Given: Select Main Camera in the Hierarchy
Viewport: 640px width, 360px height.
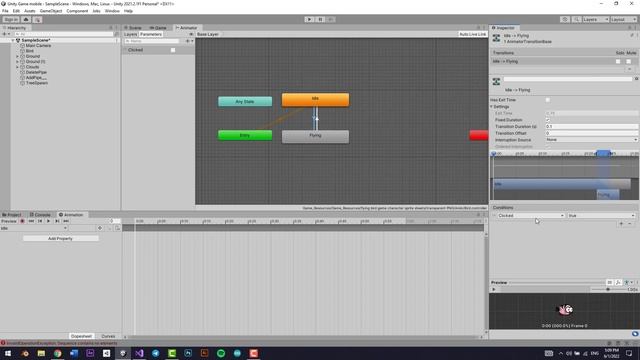Looking at the screenshot, I should 38,46.
